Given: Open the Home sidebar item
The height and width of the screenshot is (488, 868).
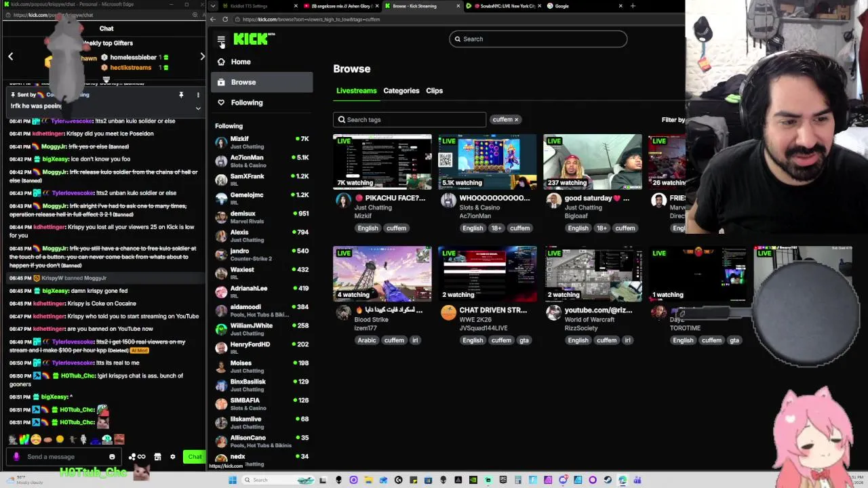Looking at the screenshot, I should point(261,62).
